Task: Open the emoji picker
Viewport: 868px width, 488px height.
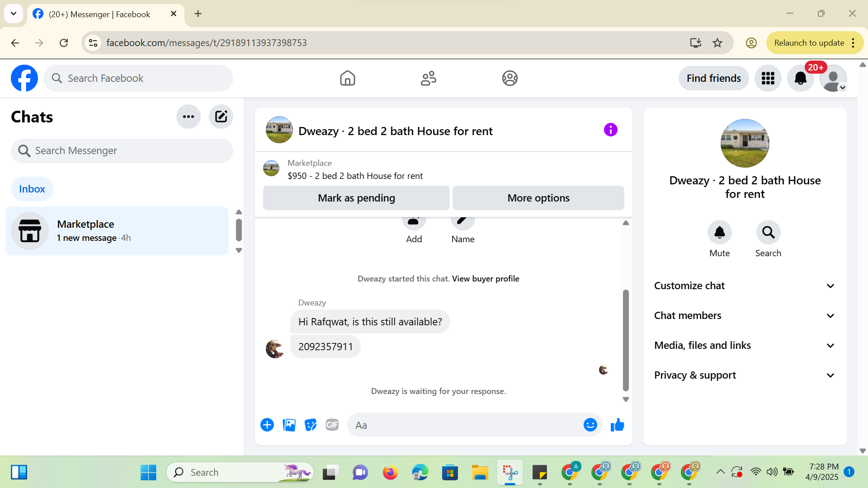Action: [x=590, y=425]
